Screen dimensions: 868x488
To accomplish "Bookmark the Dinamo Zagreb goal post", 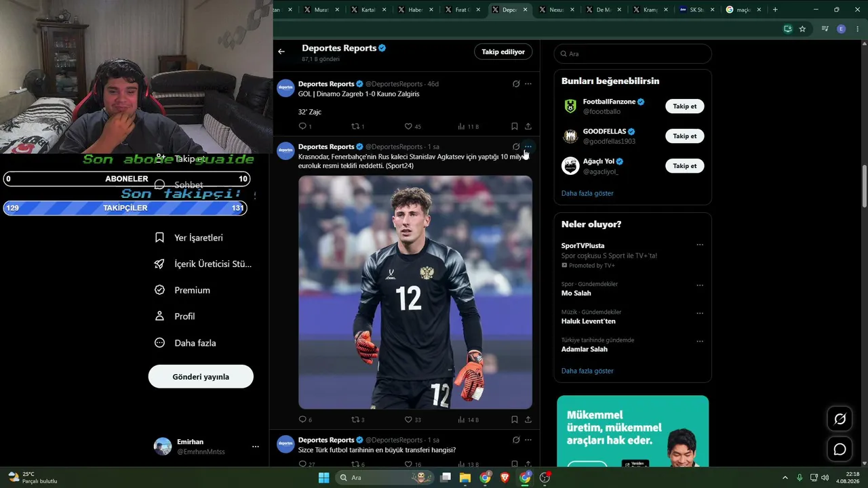I will 515,126.
